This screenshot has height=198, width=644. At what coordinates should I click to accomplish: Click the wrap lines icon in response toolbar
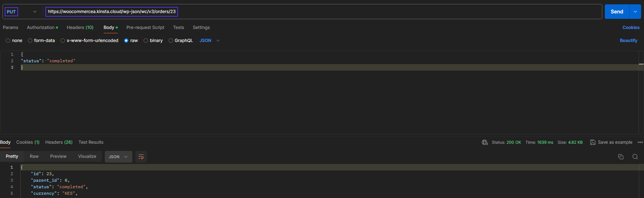[141, 157]
